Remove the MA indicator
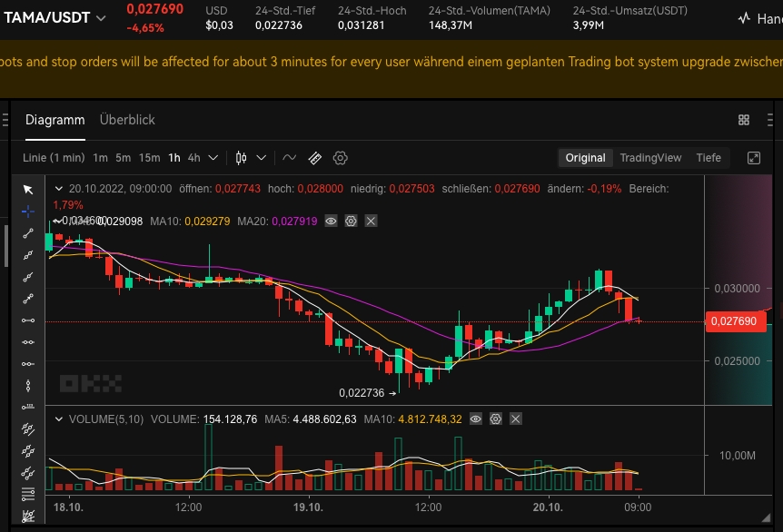Screen dimensions: 783x532 point(371,222)
